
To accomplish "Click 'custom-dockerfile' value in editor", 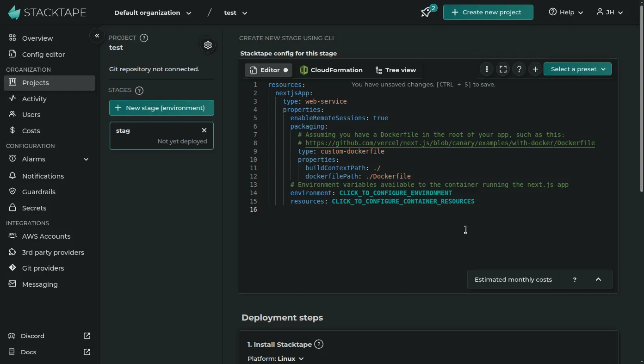I will pos(352,151).
